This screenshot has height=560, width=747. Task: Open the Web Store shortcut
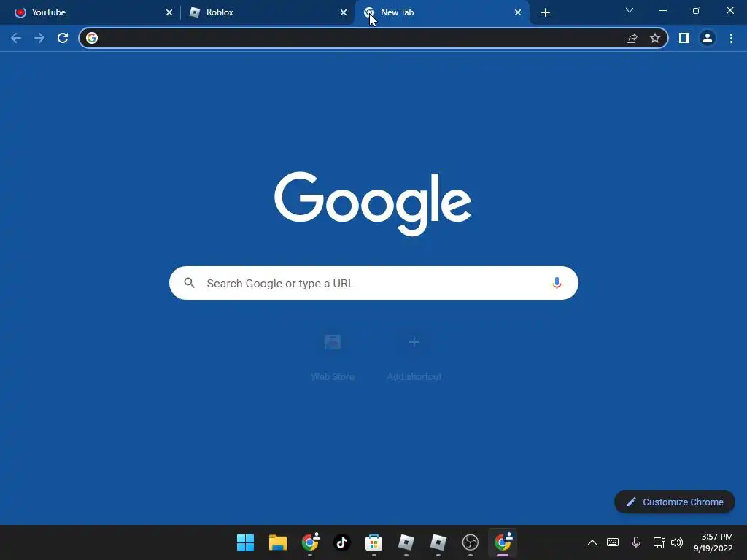(x=333, y=356)
